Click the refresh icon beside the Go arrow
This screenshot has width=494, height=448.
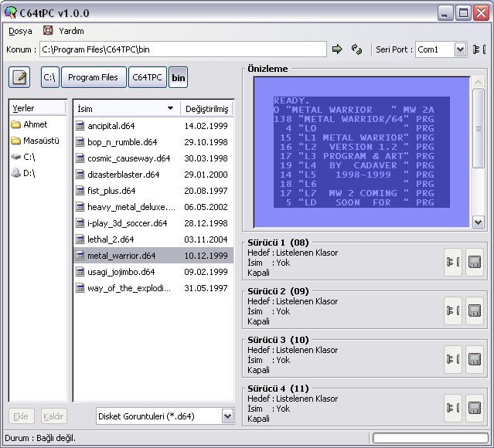point(356,49)
